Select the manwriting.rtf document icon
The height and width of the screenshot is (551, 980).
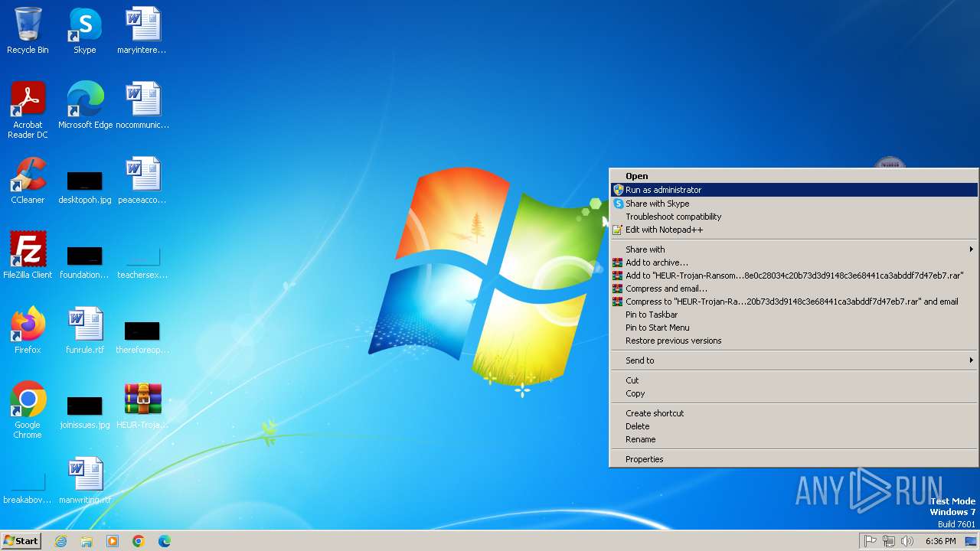(85, 481)
